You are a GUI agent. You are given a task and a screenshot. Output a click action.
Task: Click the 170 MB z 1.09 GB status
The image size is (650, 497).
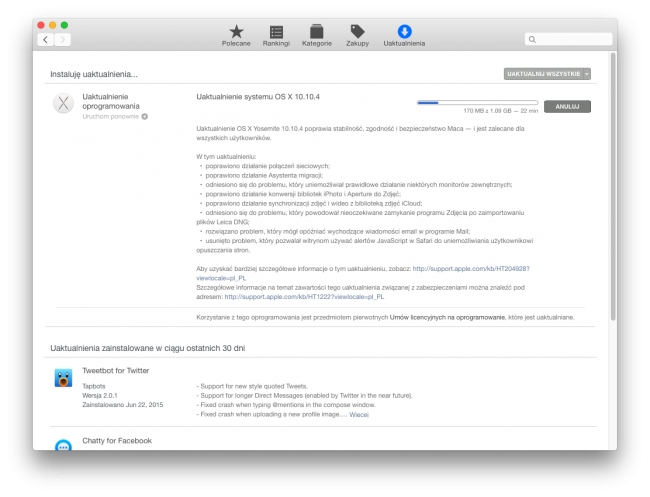500,111
